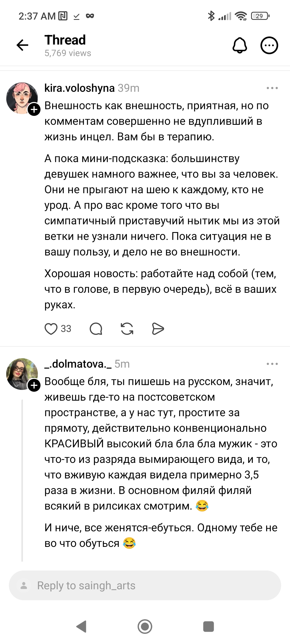Viewport: 290px width, 644px height.
Task: Open more options on kira.voloshyna's comment
Action: pyautogui.click(x=272, y=88)
